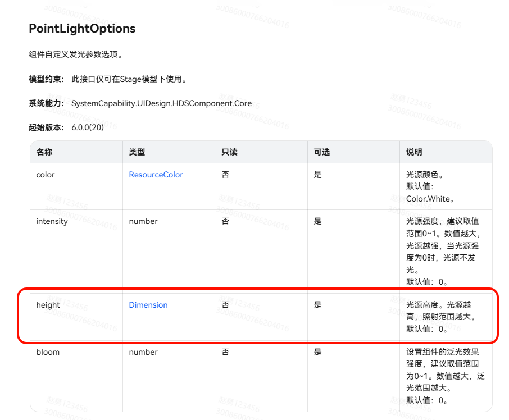This screenshot has width=509, height=420.
Task: Click 否 in the color row
Action: coord(225,175)
